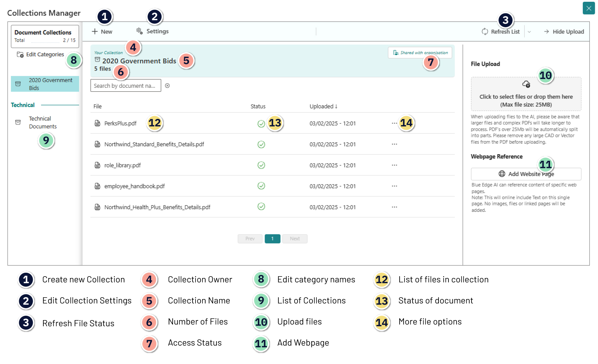Click the cloud upload icon
Viewport: 598px width, 364px height.
(x=526, y=84)
